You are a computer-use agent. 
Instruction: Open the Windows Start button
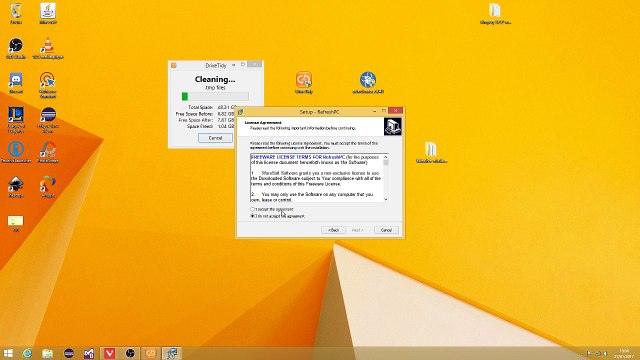point(8,353)
